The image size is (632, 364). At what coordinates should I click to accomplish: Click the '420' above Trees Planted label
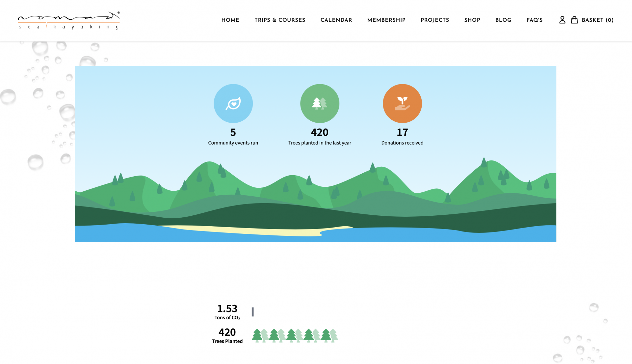point(227,332)
